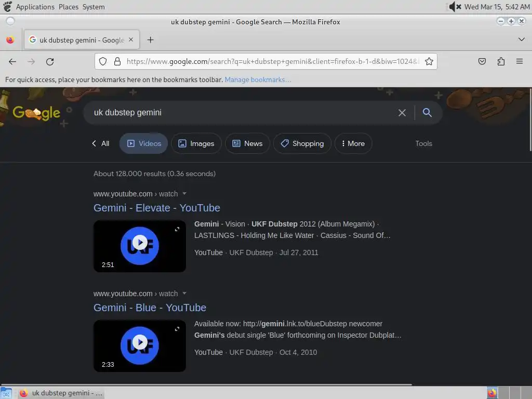Click the GNOME foot icon in top panel
This screenshot has width=532, height=399.
click(x=7, y=7)
